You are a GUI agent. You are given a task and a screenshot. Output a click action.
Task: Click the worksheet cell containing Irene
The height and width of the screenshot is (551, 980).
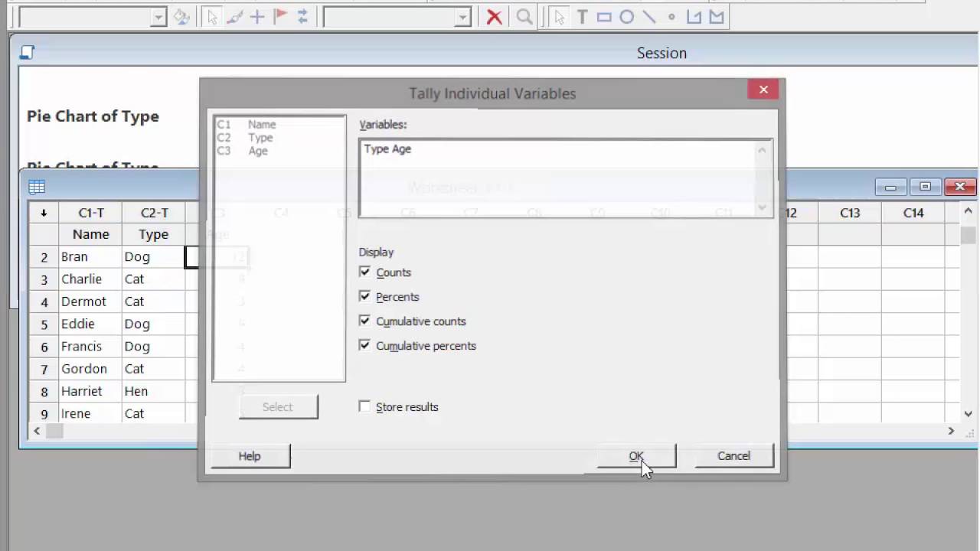coord(91,413)
